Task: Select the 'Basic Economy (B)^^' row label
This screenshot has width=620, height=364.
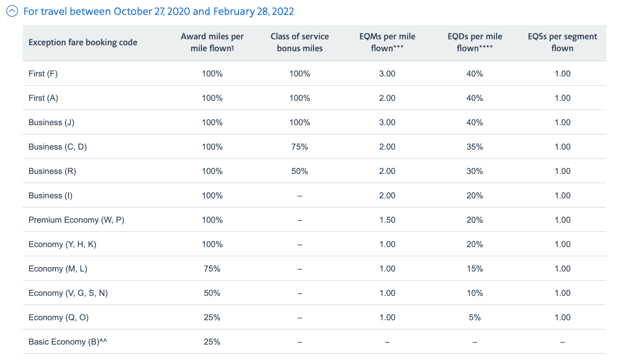Action: coord(68,342)
